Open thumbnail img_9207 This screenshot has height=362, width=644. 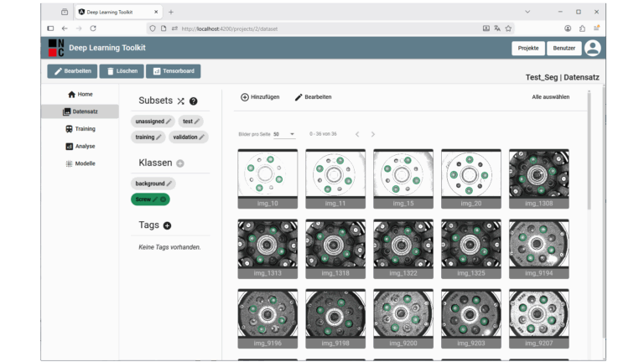(539, 318)
